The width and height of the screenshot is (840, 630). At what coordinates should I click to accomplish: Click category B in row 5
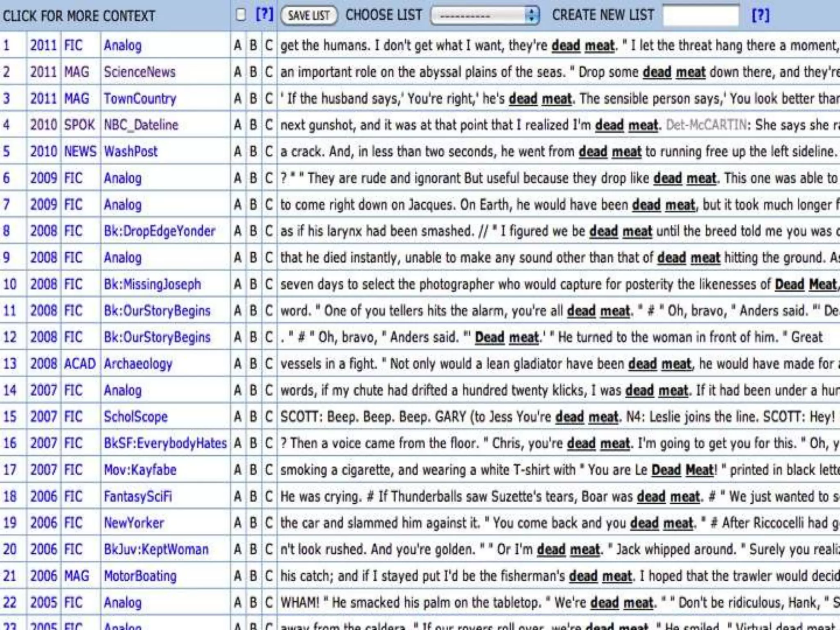coord(253,151)
